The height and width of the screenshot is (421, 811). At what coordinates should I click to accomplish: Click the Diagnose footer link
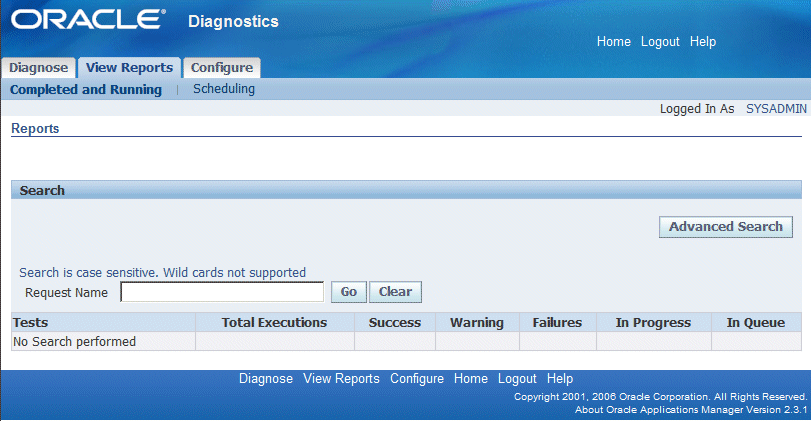coord(266,379)
